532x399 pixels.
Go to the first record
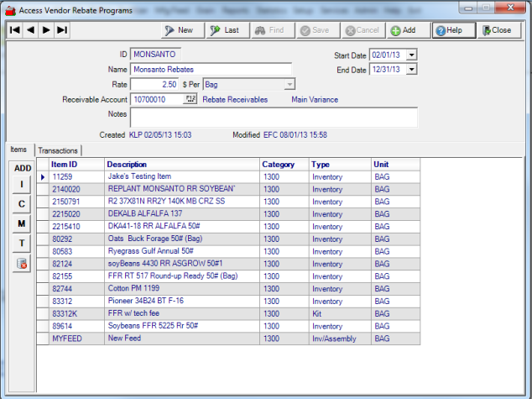[14, 29]
